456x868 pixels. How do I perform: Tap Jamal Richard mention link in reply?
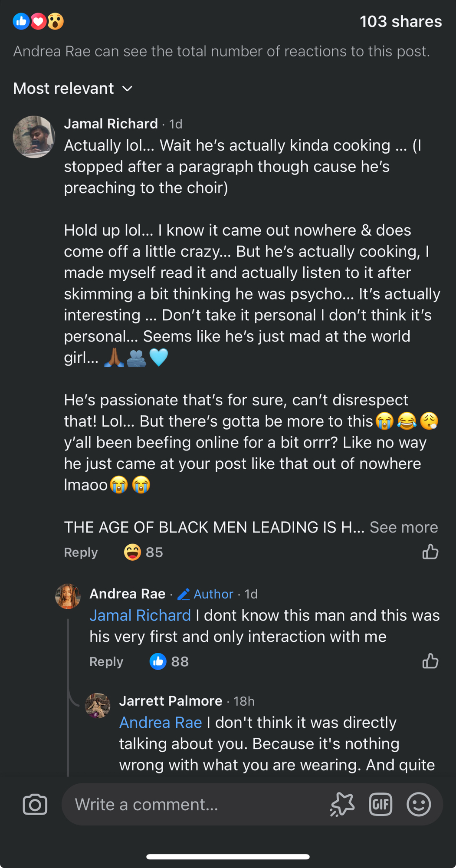pyautogui.click(x=140, y=615)
